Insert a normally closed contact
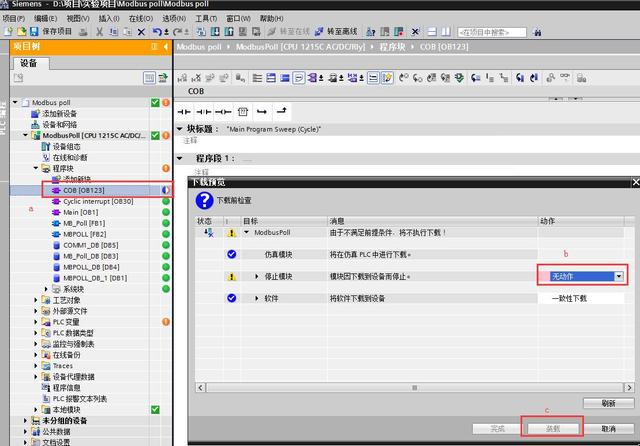 point(203,111)
